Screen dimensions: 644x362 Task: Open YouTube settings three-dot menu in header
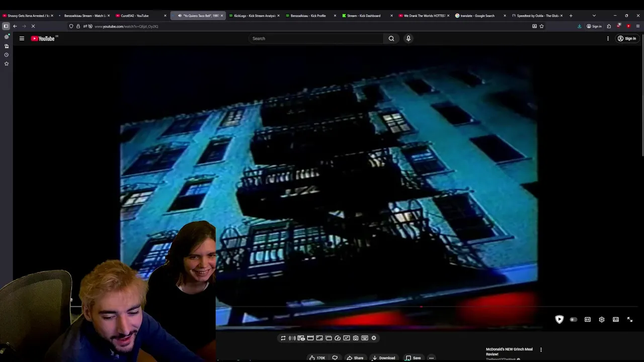pyautogui.click(x=608, y=38)
